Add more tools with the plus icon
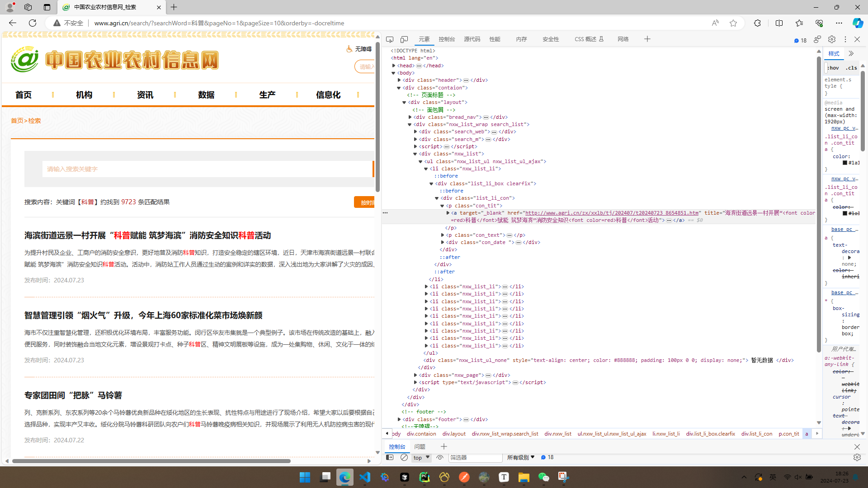 click(x=647, y=39)
